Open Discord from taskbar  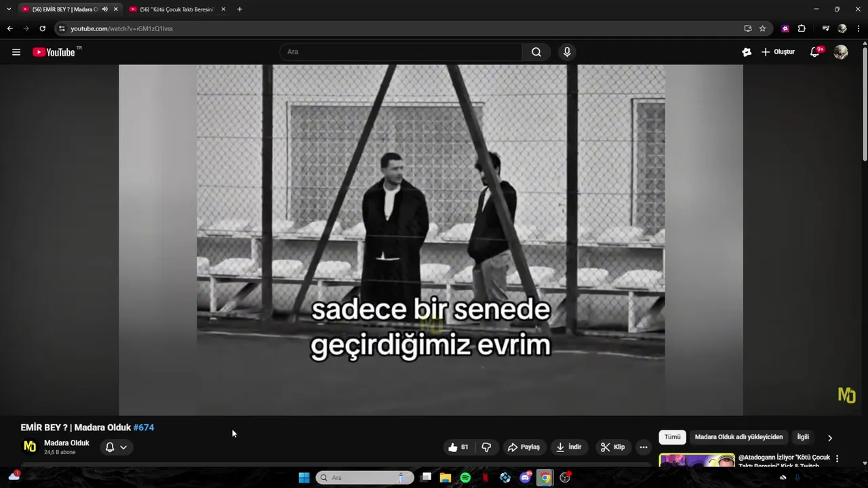[525, 478]
